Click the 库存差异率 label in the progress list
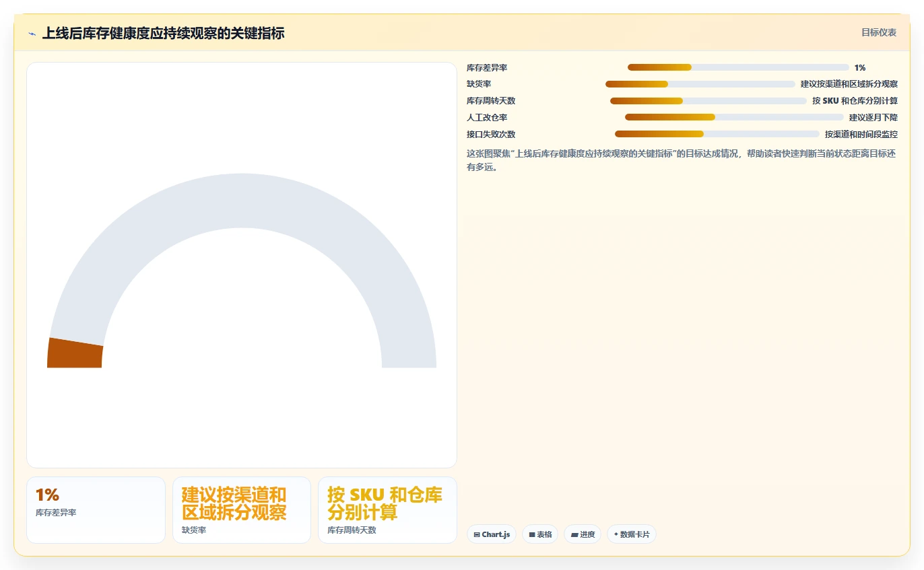Screen dimensions: 924x570 487,68
